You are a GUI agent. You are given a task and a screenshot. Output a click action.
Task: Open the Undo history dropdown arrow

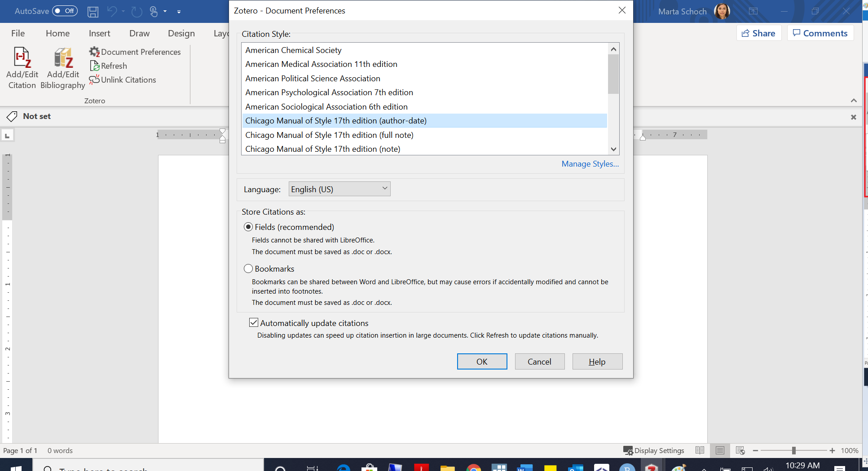(123, 11)
